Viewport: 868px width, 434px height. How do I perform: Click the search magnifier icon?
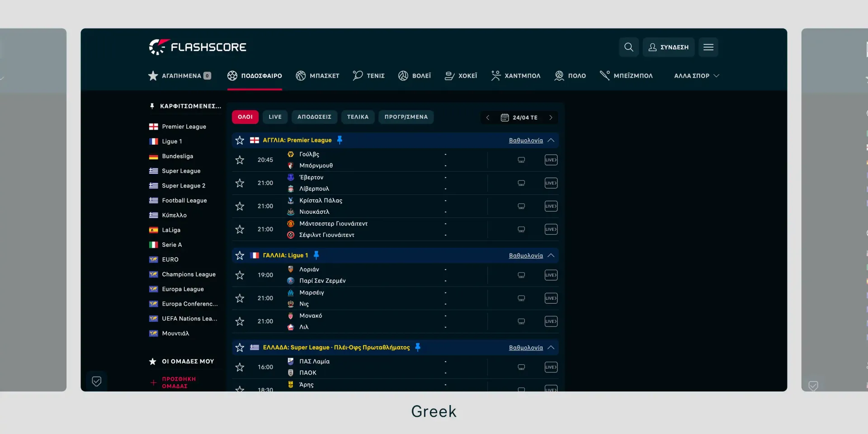(628, 47)
